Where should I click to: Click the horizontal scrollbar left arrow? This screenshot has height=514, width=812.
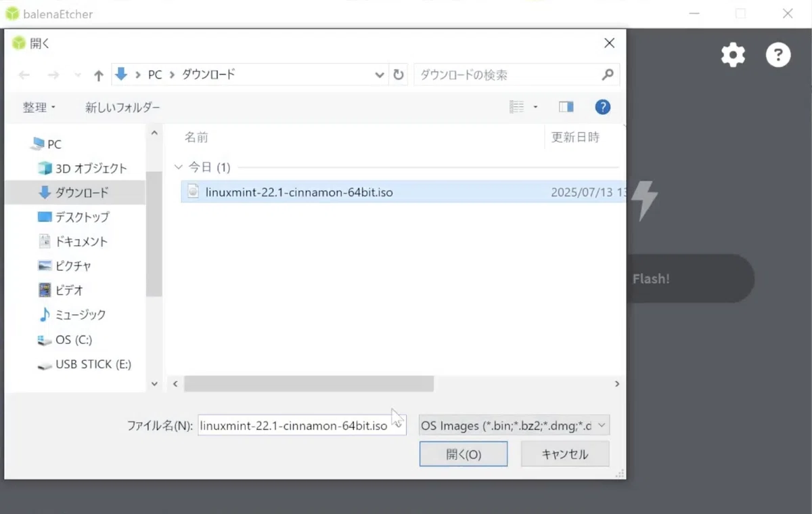point(175,384)
